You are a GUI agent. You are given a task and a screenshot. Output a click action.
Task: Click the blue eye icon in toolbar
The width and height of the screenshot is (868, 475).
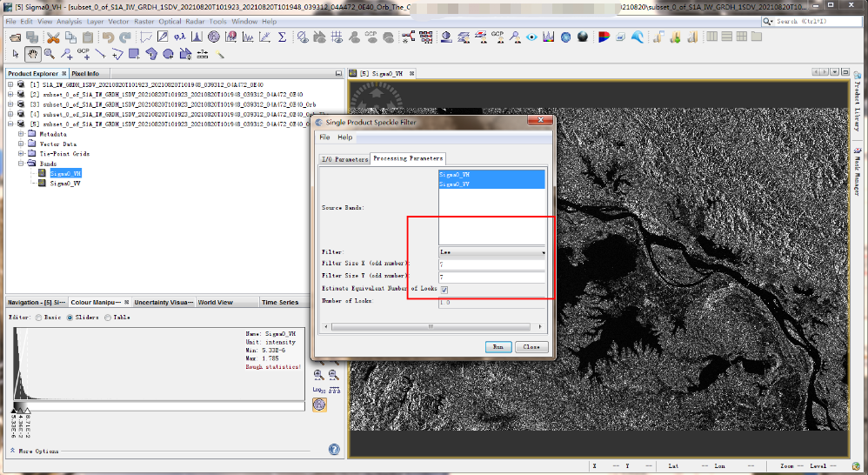pos(532,37)
